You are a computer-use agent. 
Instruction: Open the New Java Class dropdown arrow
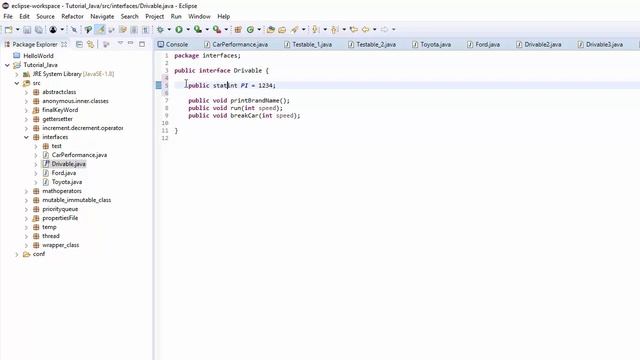(x=259, y=29)
